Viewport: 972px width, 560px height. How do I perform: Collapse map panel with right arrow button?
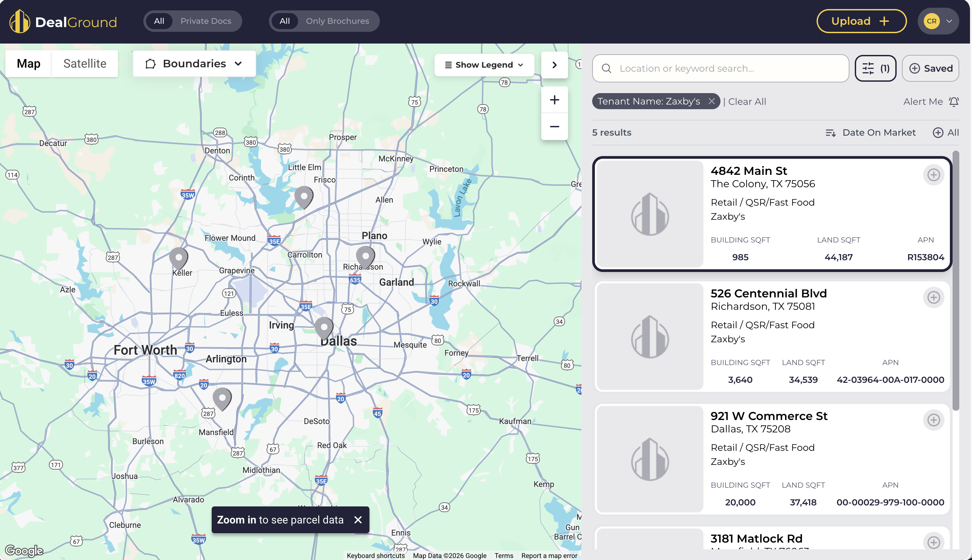point(554,65)
